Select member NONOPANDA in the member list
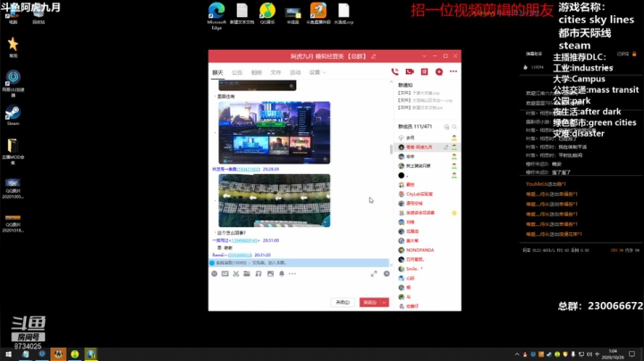644x361 pixels. click(x=428, y=250)
